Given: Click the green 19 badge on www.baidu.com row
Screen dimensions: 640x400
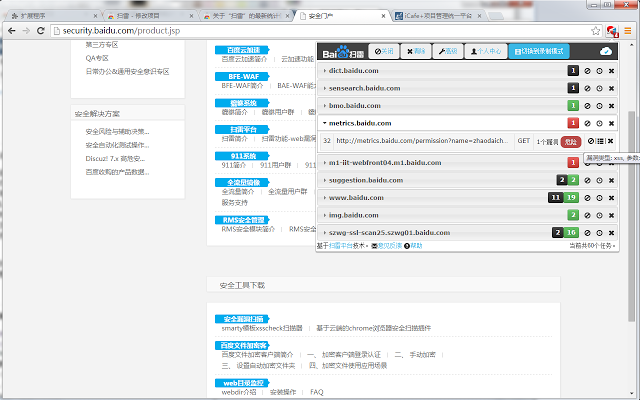Looking at the screenshot, I should (571, 198).
